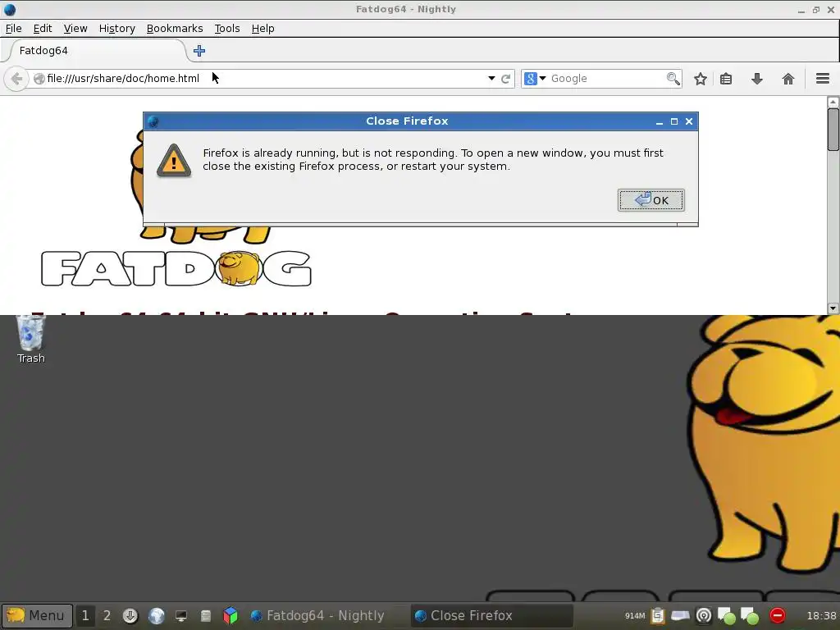Open the File menu

pos(13,29)
